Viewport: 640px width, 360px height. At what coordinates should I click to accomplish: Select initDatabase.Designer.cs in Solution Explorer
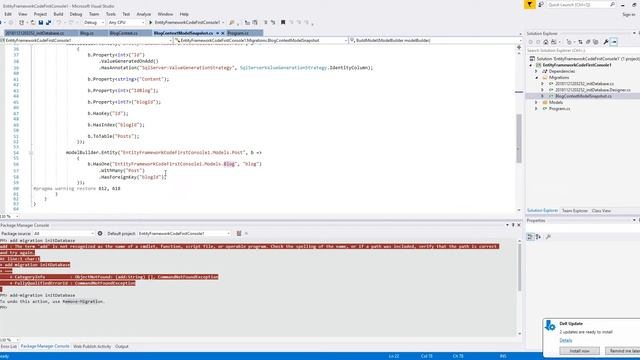coord(593,90)
